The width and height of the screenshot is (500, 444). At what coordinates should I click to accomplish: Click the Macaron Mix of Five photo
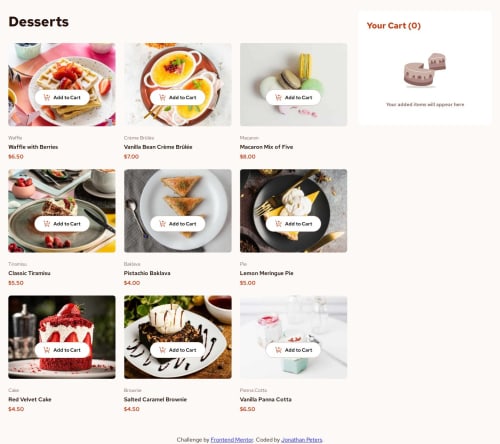(x=293, y=84)
